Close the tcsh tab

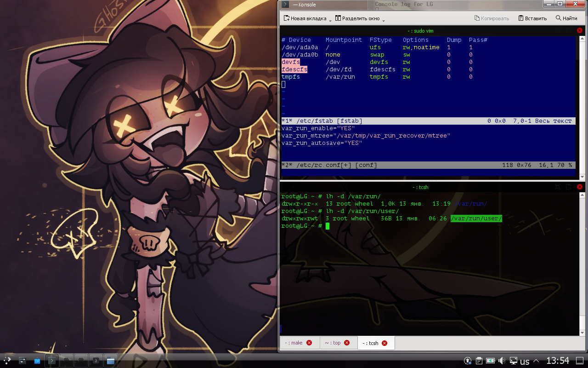[x=384, y=343]
